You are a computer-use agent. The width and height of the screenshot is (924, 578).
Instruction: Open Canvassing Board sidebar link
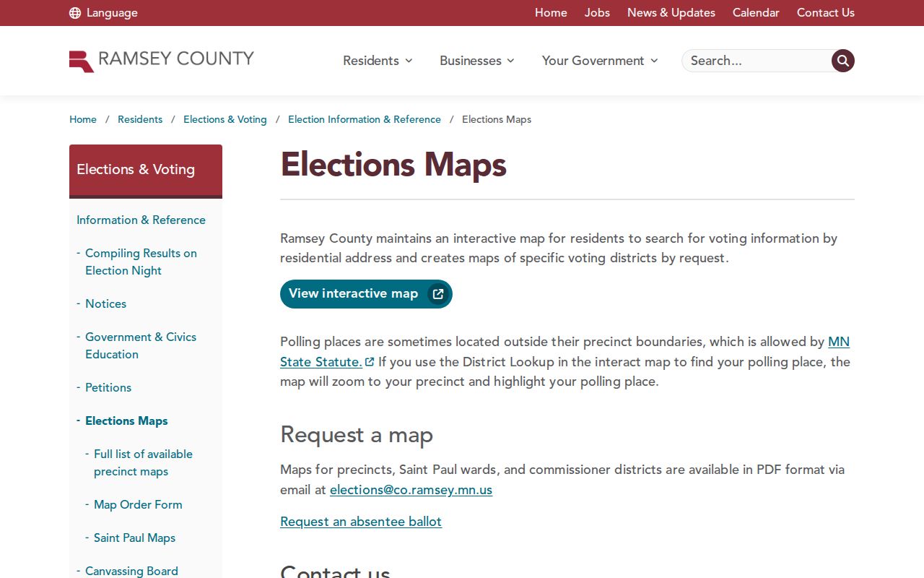(x=131, y=571)
